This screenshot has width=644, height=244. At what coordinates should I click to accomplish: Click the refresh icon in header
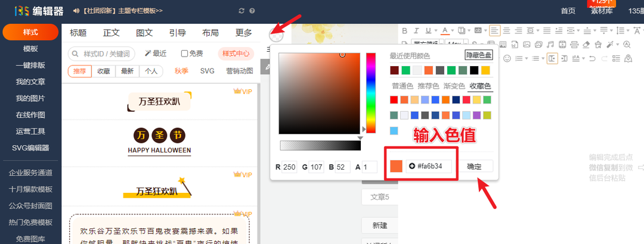point(241,11)
